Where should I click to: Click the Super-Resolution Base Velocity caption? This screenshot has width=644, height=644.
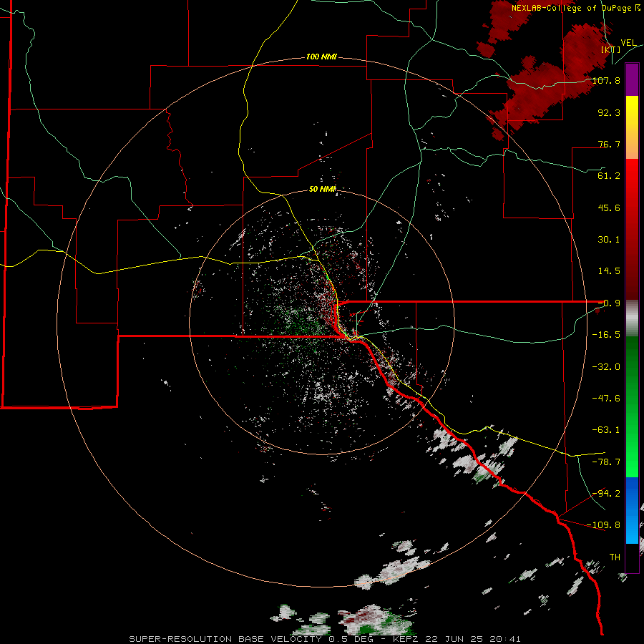pos(324,639)
